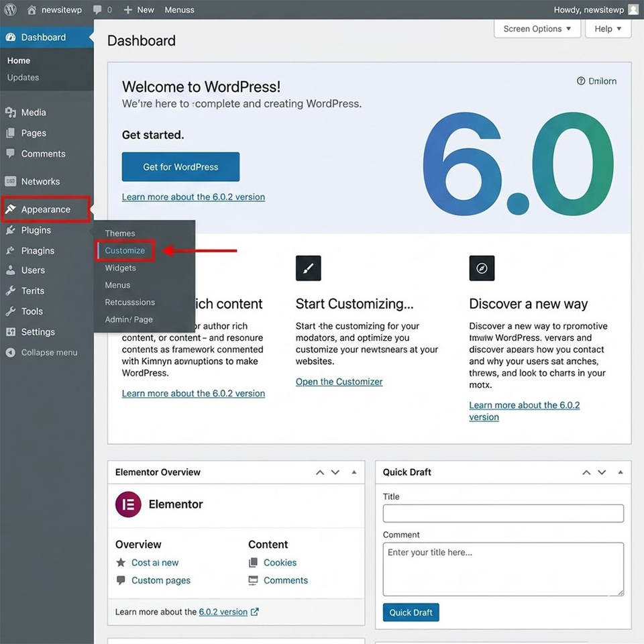Viewport: 644px width, 644px height.
Task: Click the Custom pages comment icon
Action: [121, 580]
